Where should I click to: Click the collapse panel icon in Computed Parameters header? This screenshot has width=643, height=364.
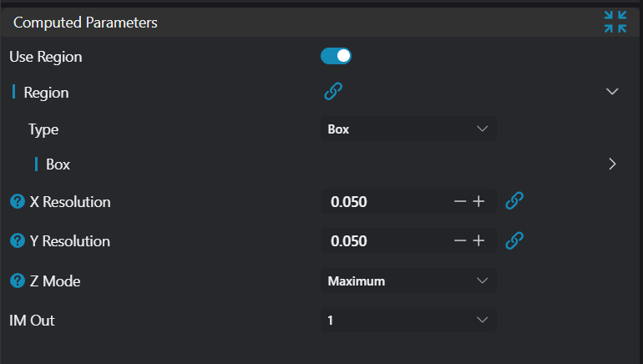click(x=615, y=23)
